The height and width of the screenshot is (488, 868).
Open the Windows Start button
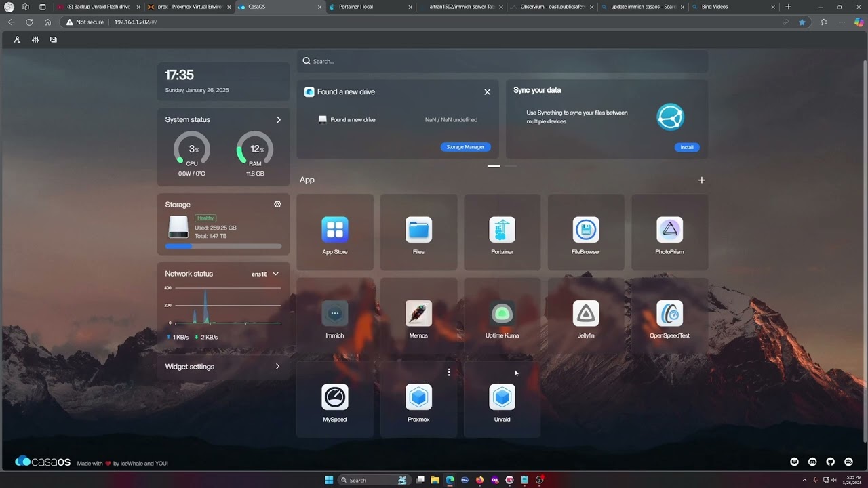(x=329, y=480)
